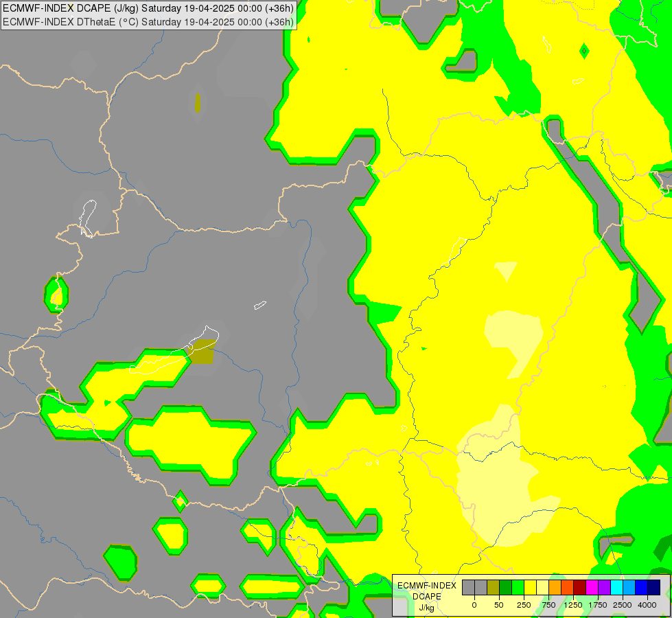Click the '250' legend value
This screenshot has height=618, width=672.
pyautogui.click(x=524, y=605)
